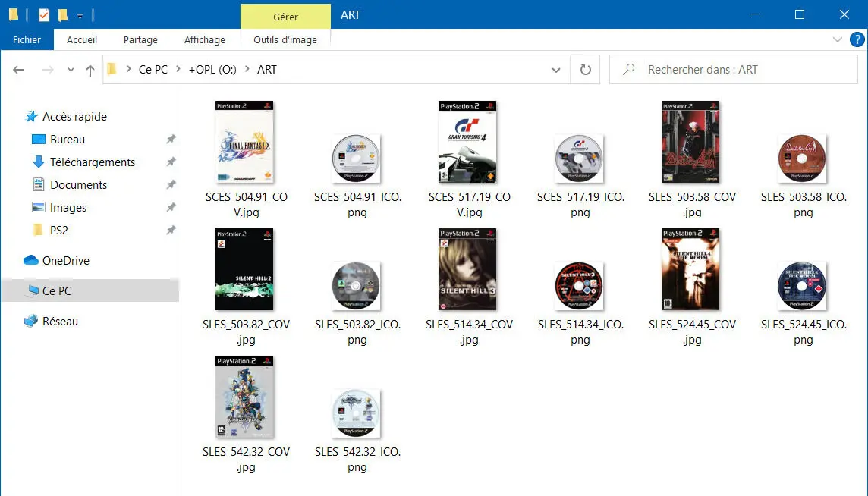
Task: Navigate back with the left arrow
Action: [18, 69]
